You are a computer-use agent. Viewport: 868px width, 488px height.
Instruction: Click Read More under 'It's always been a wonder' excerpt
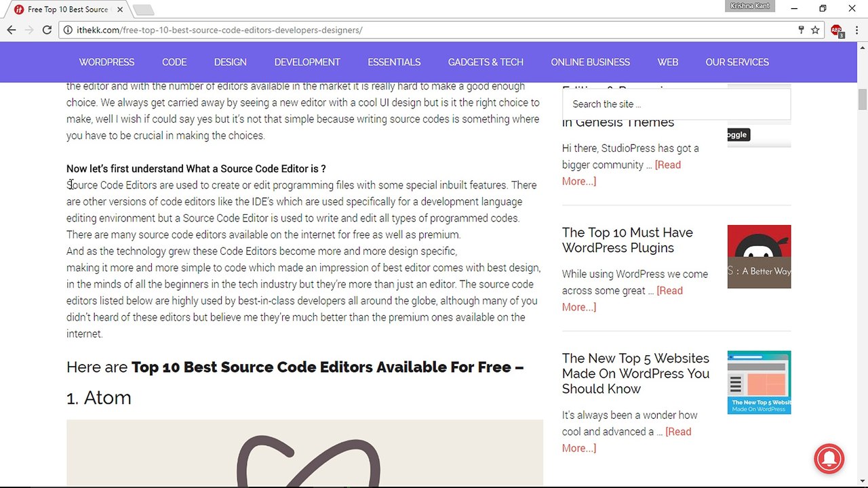[627, 440]
